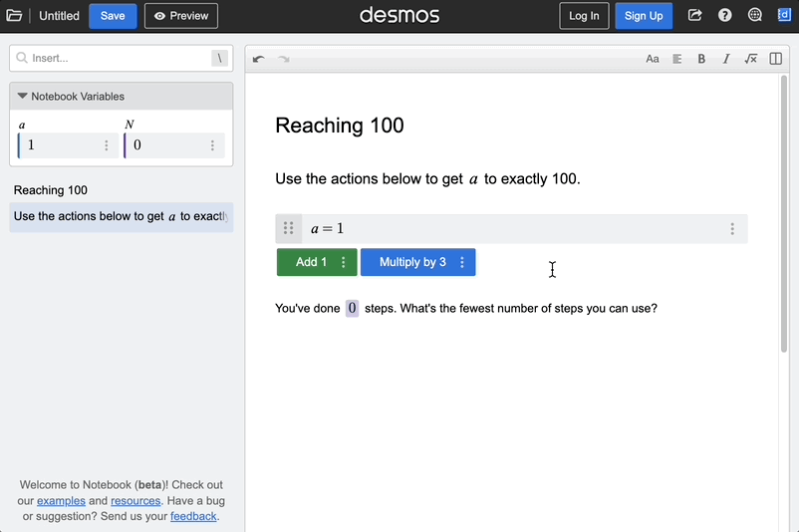Focus the Insert search field

click(x=122, y=58)
